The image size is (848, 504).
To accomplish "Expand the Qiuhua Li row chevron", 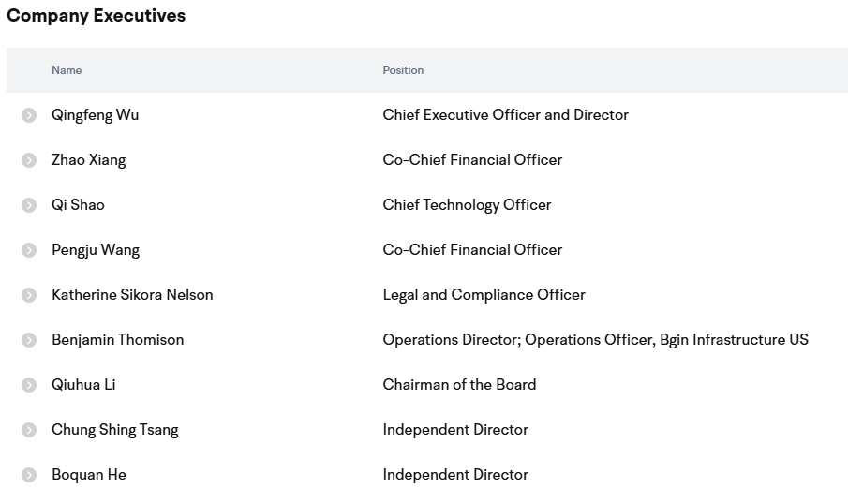I will click(x=29, y=385).
